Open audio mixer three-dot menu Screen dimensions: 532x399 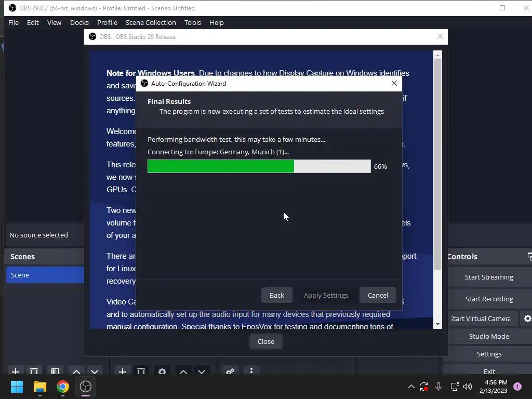(x=251, y=370)
